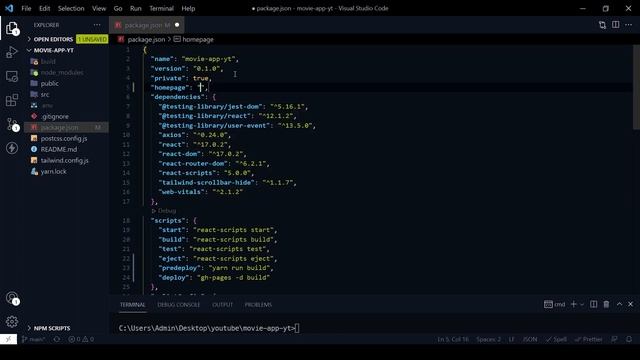The width and height of the screenshot is (640, 360).
Task: Click package.json in the breadcrumb
Action: pos(146,40)
